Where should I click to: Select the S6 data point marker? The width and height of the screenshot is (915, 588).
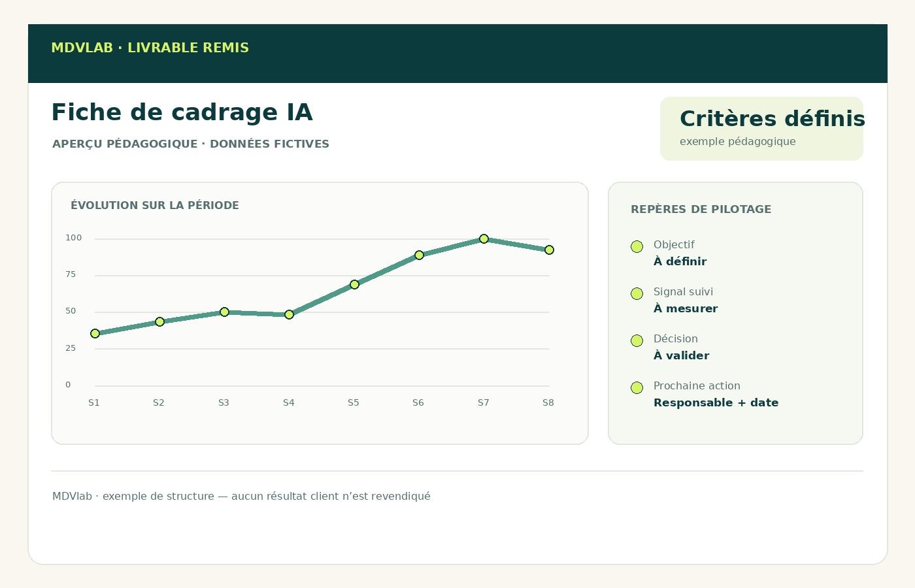tap(419, 255)
